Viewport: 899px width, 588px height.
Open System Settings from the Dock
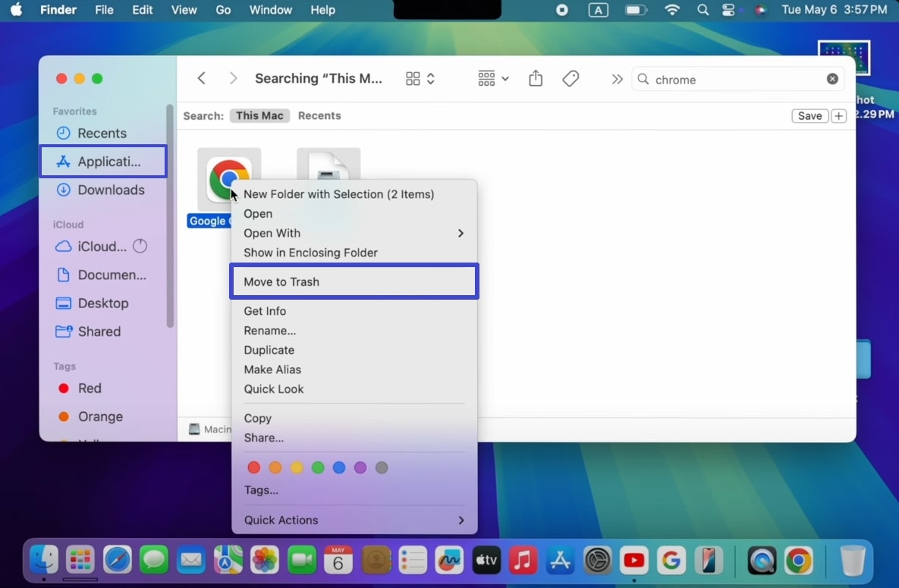point(597,559)
